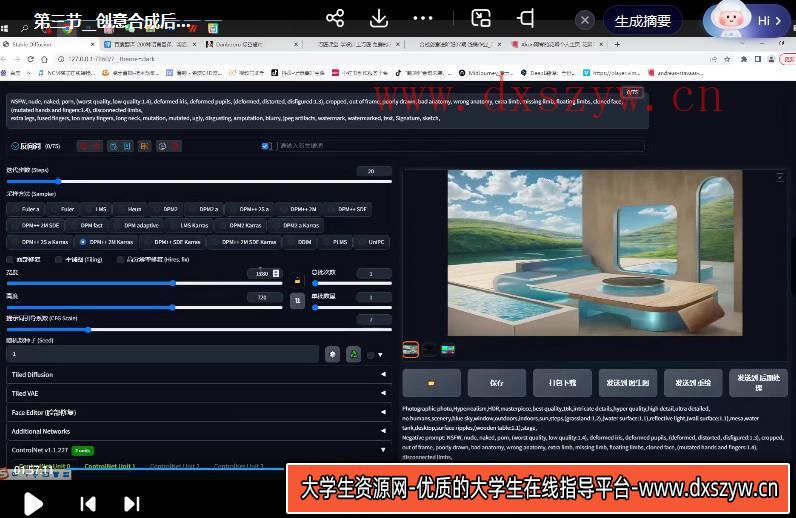Switch to the ControlNet Unit 2 tab

click(x=175, y=466)
